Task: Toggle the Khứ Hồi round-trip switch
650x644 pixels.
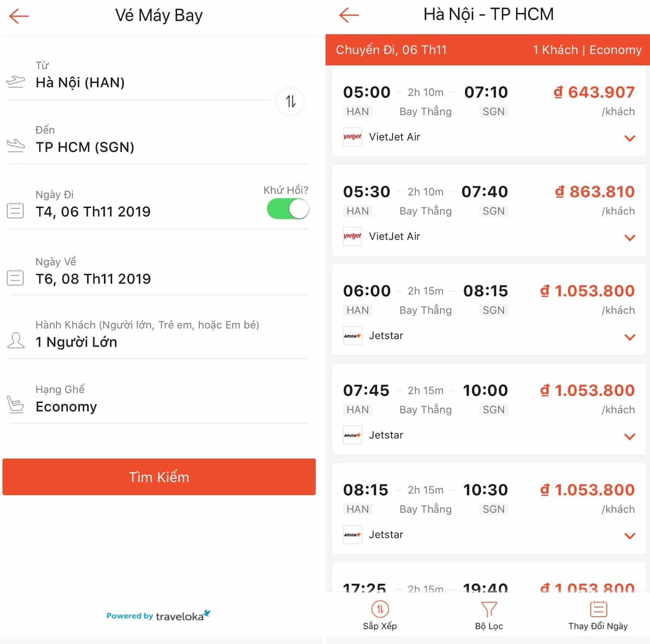Action: tap(288, 209)
